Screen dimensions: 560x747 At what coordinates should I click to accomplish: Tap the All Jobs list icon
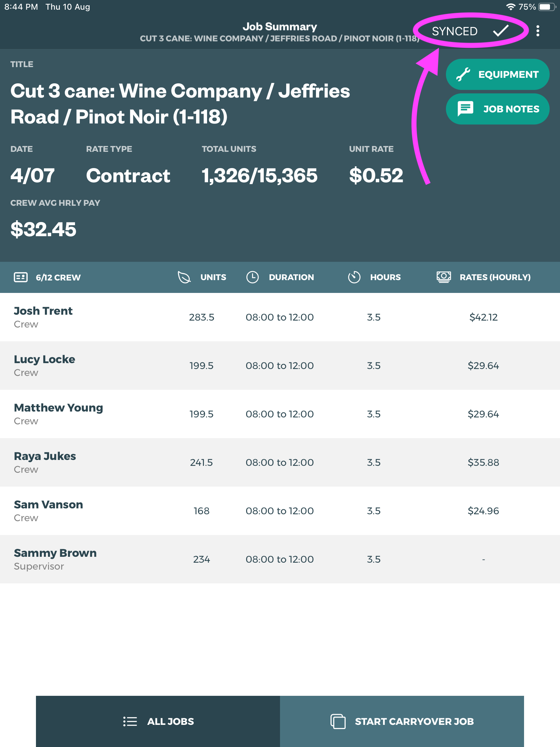tap(130, 721)
